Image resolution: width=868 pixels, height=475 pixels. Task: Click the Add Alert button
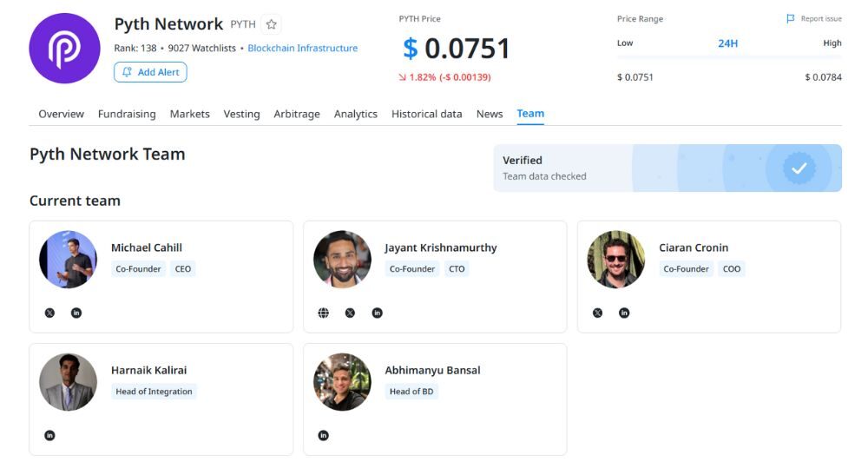coord(150,72)
